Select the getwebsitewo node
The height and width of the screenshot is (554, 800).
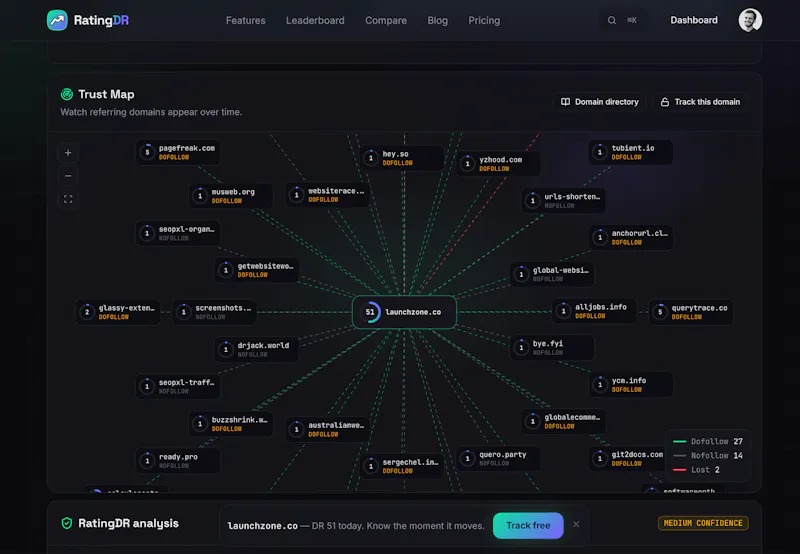(x=257, y=270)
